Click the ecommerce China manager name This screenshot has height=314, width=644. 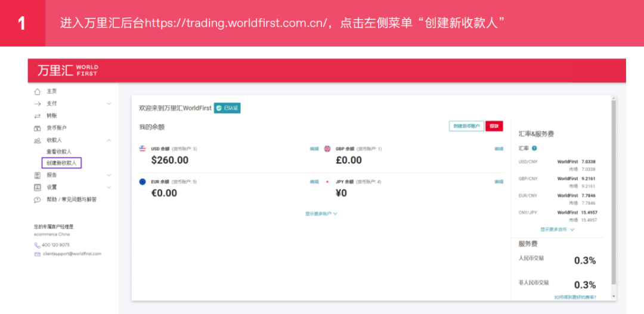pos(52,234)
